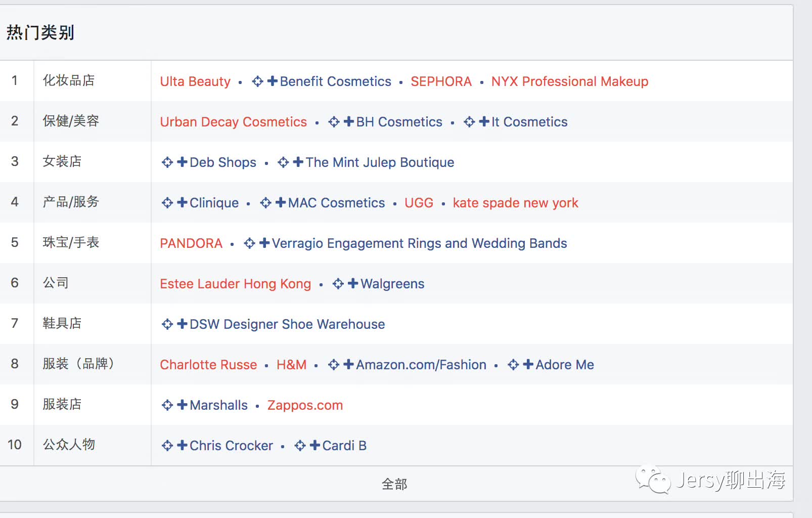The image size is (812, 518).
Task: Open the Chris Crocker link
Action: pos(232,446)
